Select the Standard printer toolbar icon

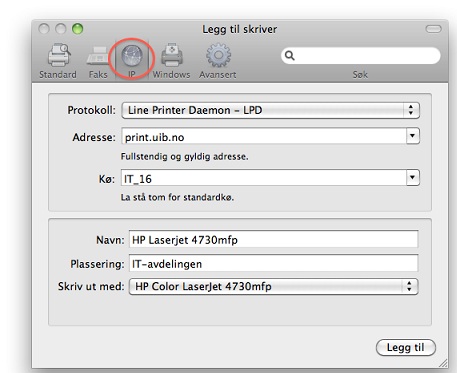tap(58, 55)
